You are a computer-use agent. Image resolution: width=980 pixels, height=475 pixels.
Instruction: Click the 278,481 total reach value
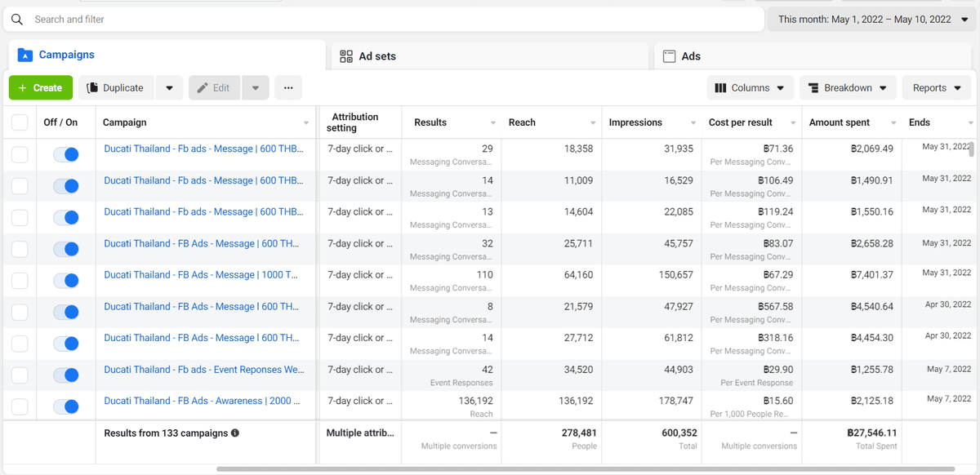[x=577, y=433]
